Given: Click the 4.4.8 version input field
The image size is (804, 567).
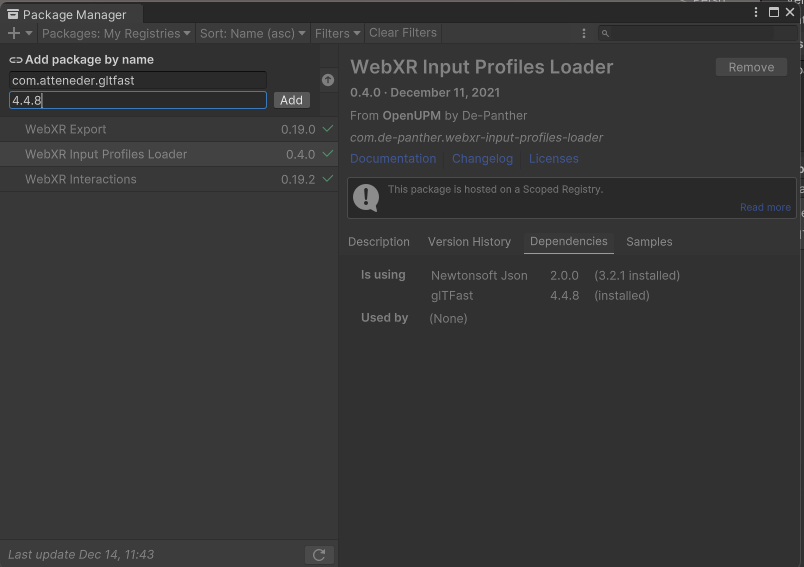Looking at the screenshot, I should point(137,100).
